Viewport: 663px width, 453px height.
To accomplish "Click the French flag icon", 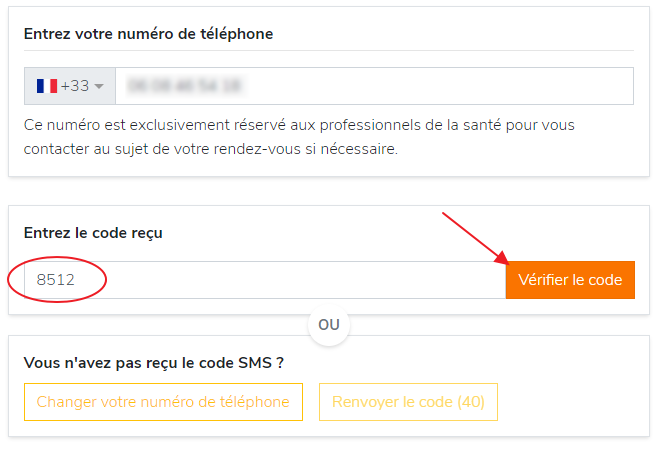I will pos(47,86).
